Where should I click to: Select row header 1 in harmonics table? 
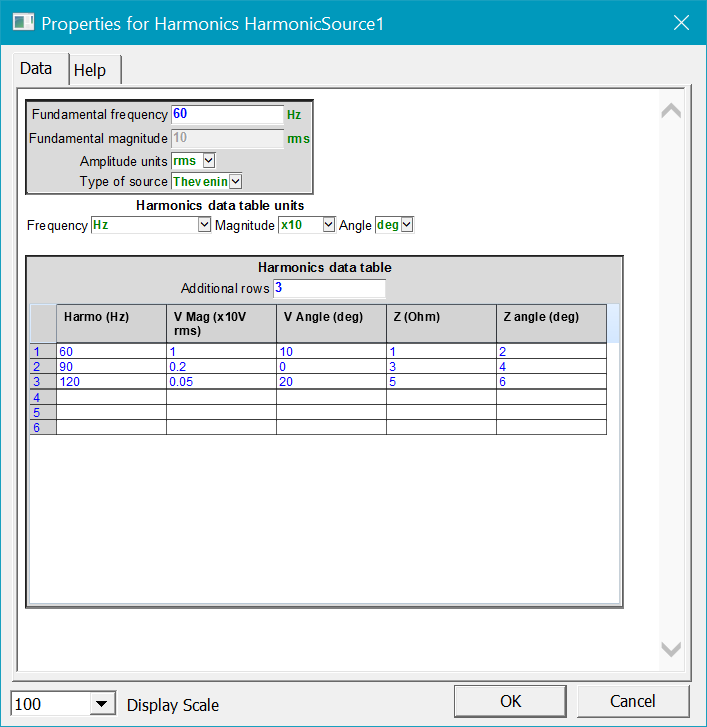point(43,351)
